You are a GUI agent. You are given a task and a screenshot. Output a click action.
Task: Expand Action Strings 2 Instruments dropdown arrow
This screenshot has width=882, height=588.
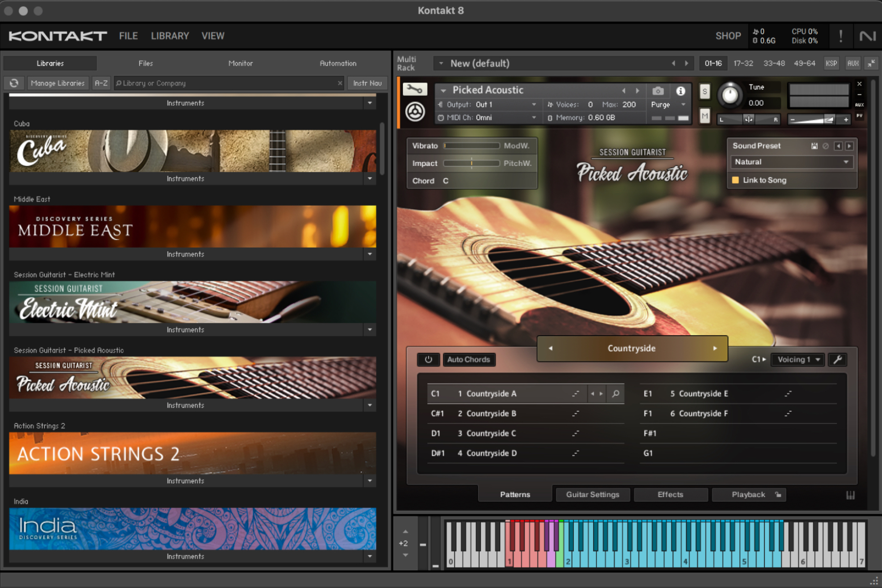[370, 481]
